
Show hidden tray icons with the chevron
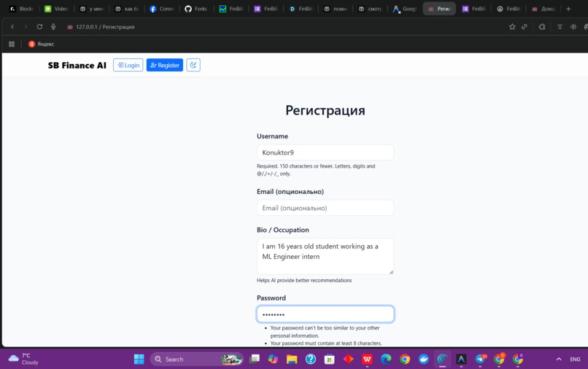coord(559,359)
